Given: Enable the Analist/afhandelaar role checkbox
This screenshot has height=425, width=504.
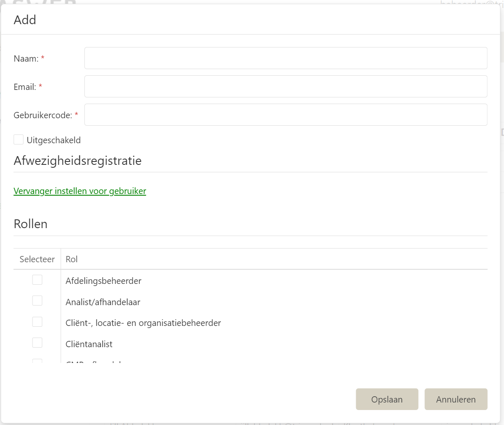Looking at the screenshot, I should (37, 301).
